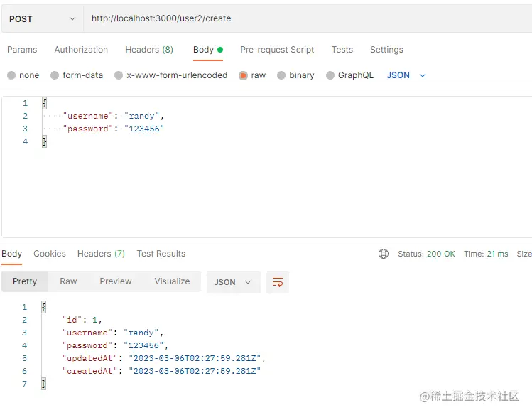
Task: Click the Time: 21 ms indicator
Action: click(x=486, y=254)
